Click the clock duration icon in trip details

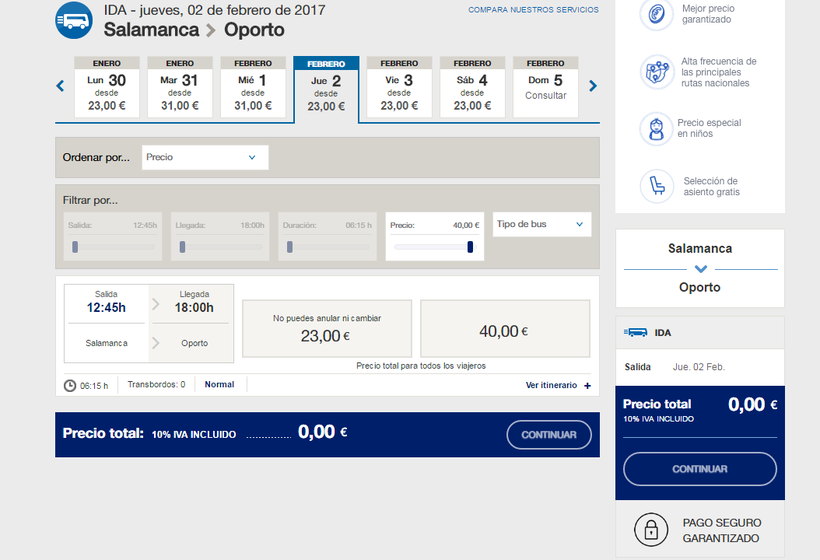[x=70, y=385]
